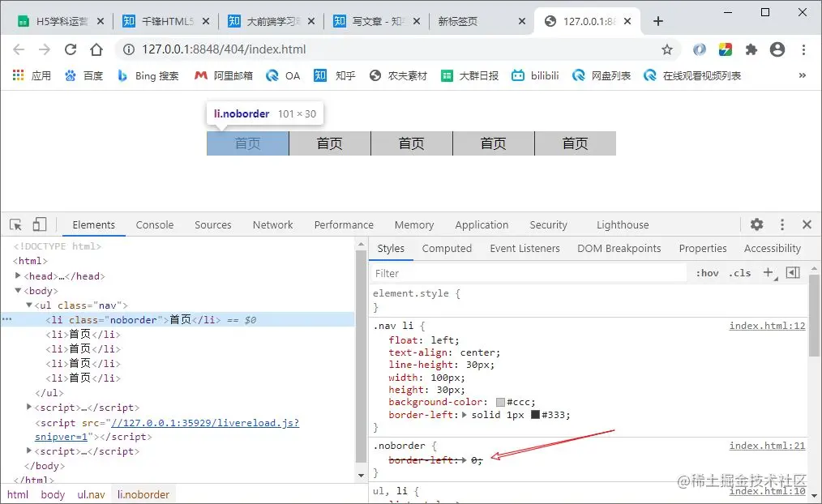Open the Event Listeners tab

[x=524, y=248]
